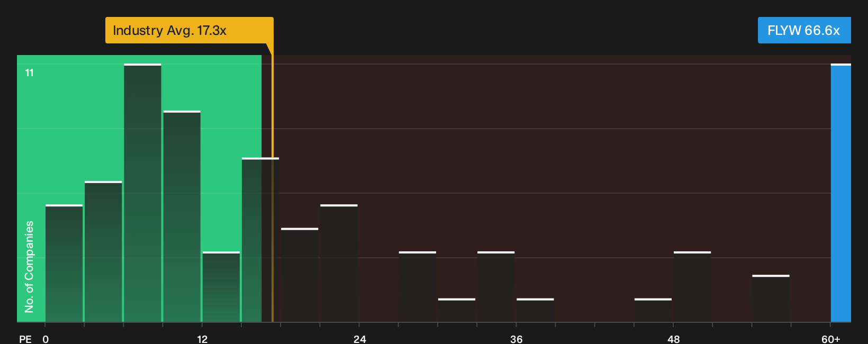Select the bar starting at PE 12
Image resolution: width=868 pixels, height=344 pixels.
click(221, 286)
